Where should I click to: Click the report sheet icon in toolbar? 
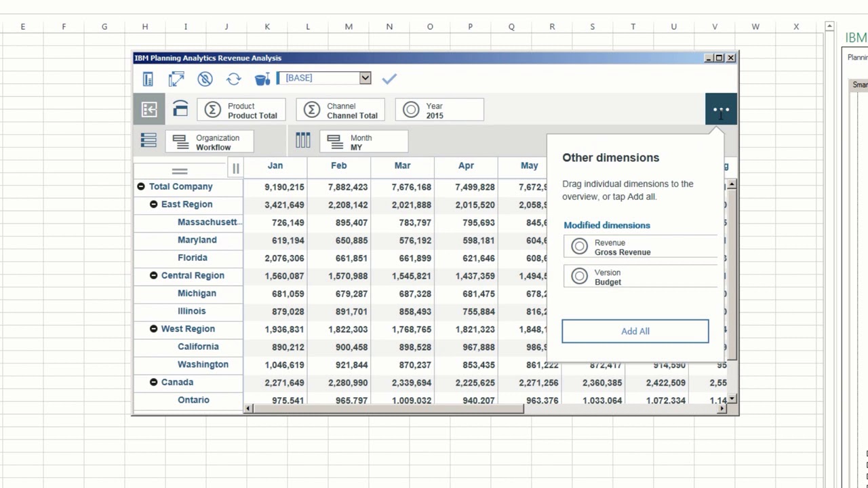[x=148, y=79]
